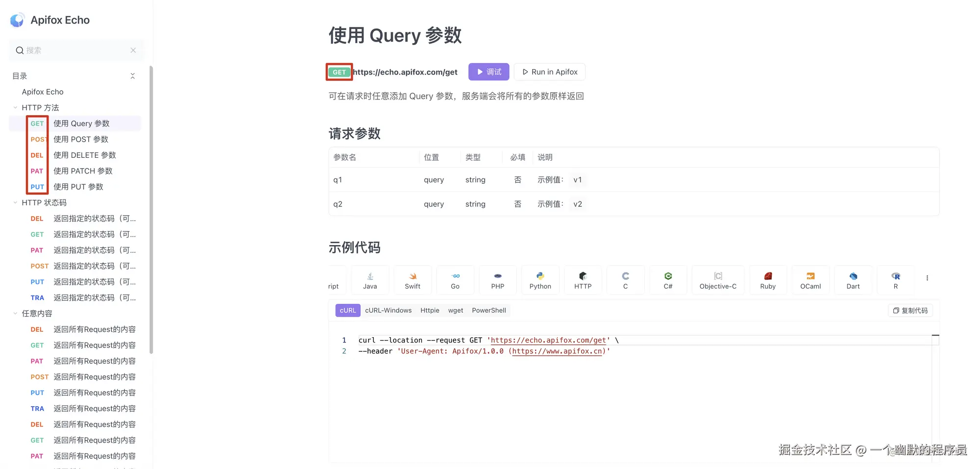Select the PowerShell code tab
This screenshot has height=469, width=980.
click(489, 310)
